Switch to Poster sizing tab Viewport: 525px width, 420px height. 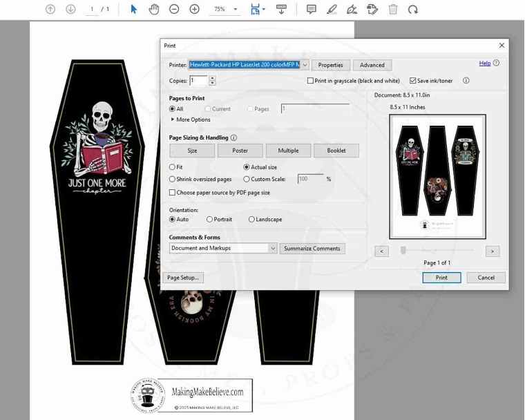(x=240, y=151)
